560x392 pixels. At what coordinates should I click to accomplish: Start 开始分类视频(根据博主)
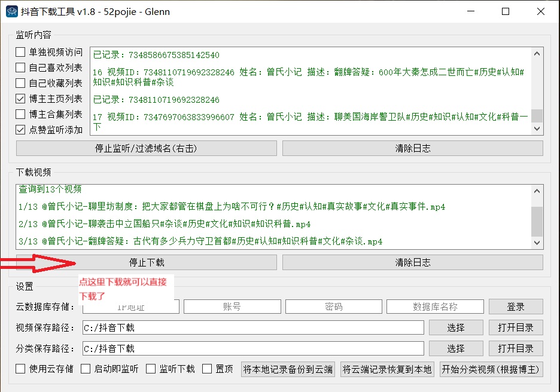(491, 369)
